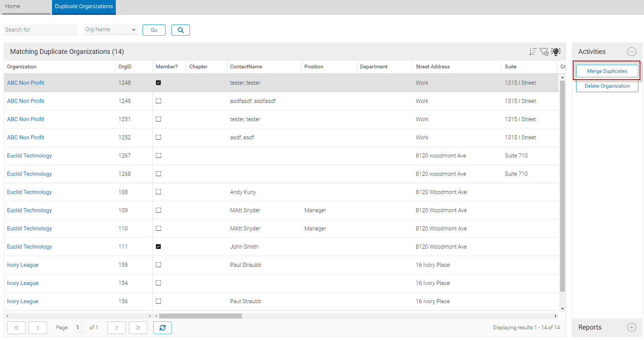
Task: Refresh the grid with the reload icon
Action: pos(163,328)
